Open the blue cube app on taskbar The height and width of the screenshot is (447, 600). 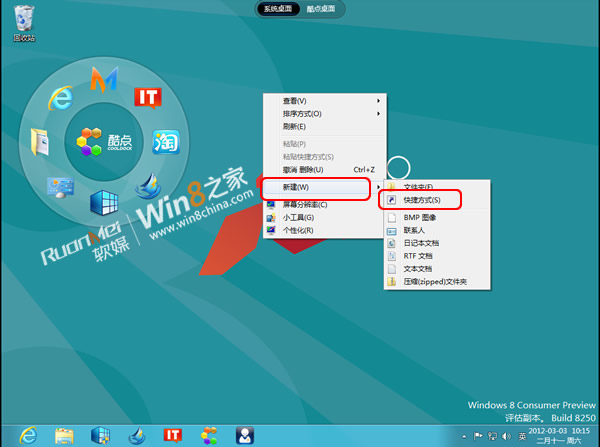coord(100,436)
